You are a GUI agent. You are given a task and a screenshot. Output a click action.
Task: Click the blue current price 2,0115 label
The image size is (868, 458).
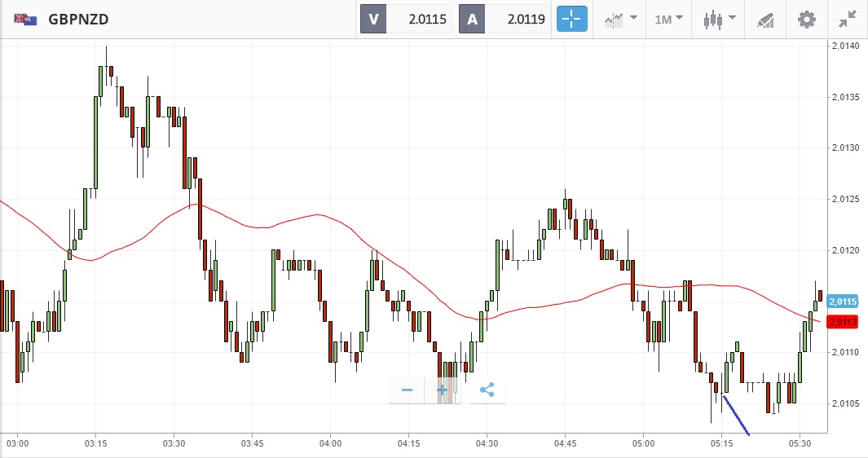(842, 302)
